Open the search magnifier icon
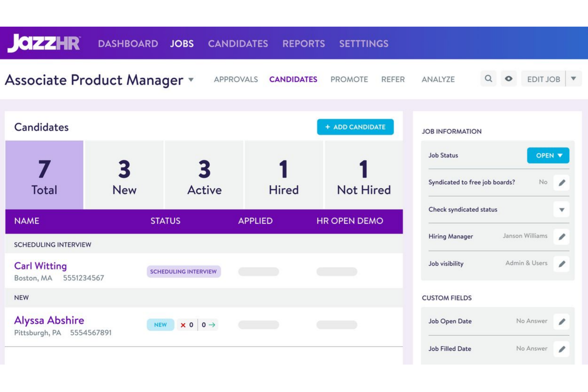The width and height of the screenshot is (588, 392). [x=488, y=79]
